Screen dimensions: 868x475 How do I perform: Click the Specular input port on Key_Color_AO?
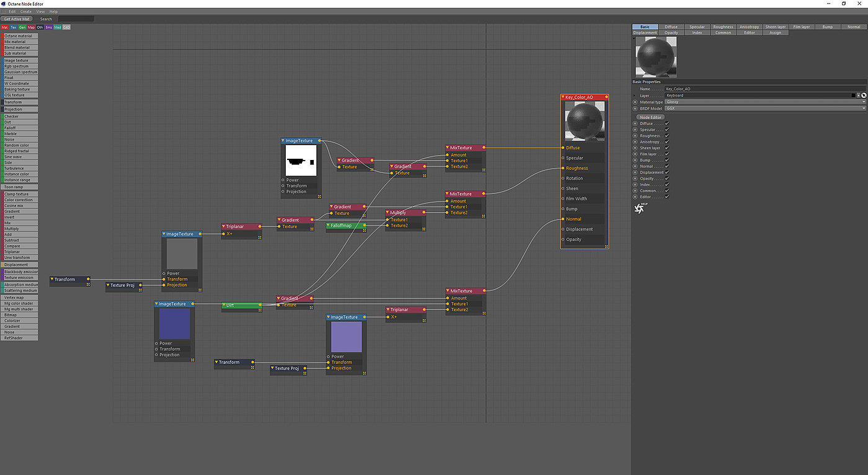coord(562,158)
